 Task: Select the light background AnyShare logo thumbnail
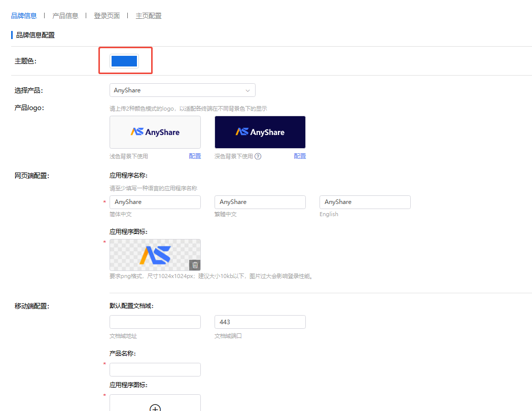(x=155, y=132)
